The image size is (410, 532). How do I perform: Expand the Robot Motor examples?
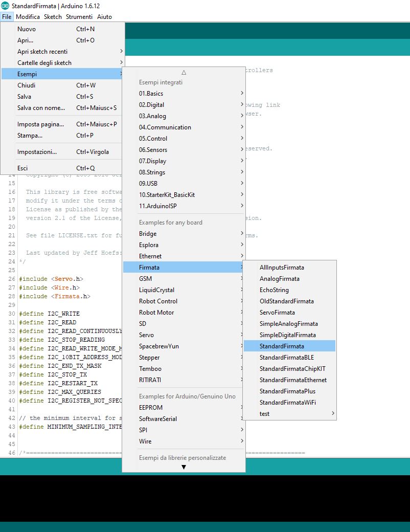point(184,312)
